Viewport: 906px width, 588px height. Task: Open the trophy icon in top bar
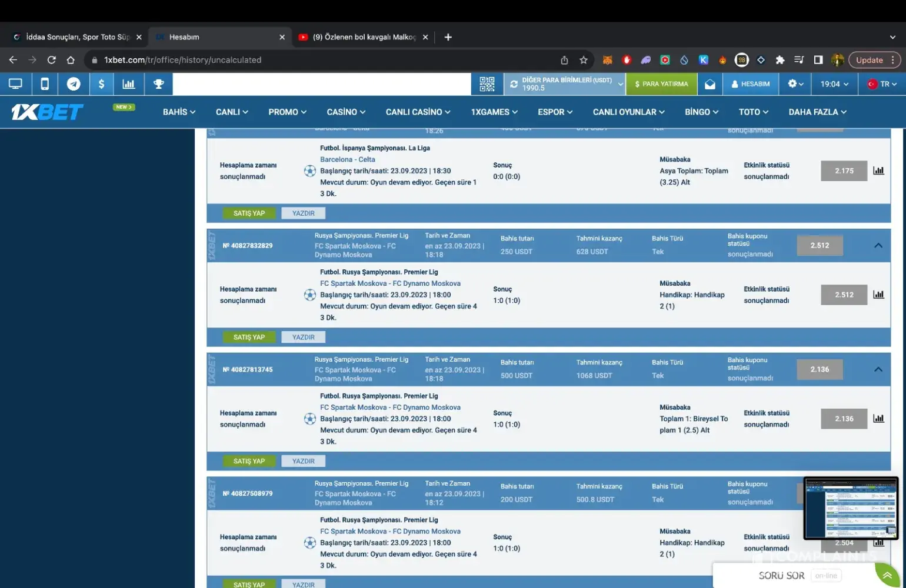pos(158,84)
